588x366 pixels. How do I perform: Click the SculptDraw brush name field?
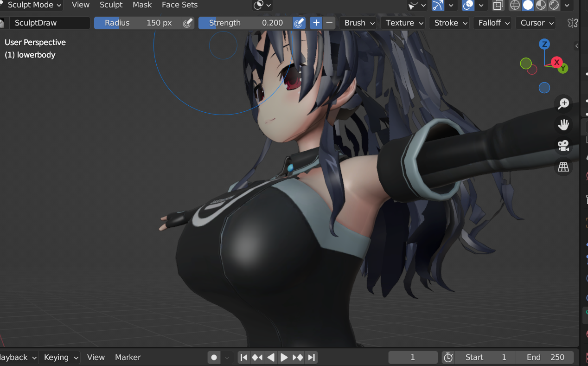(x=50, y=23)
